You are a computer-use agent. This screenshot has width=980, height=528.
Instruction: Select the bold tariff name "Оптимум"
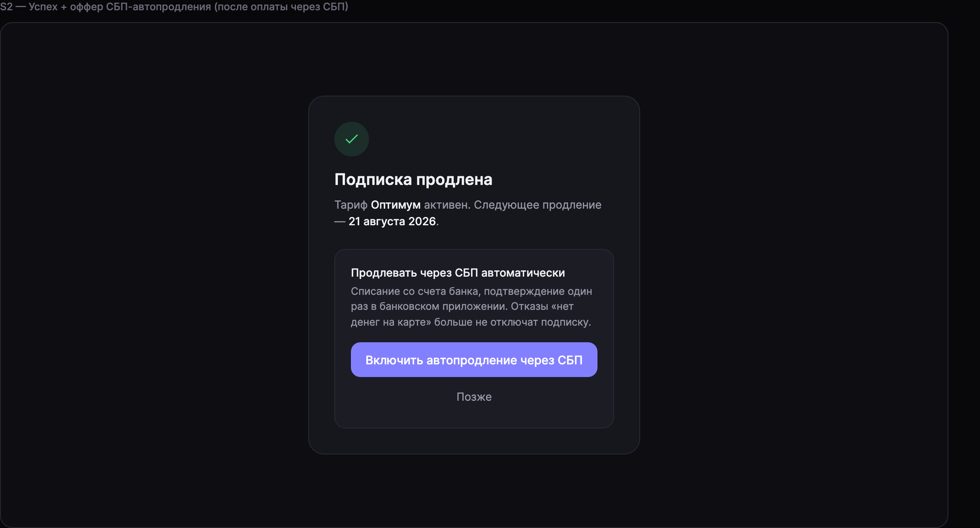pyautogui.click(x=396, y=205)
